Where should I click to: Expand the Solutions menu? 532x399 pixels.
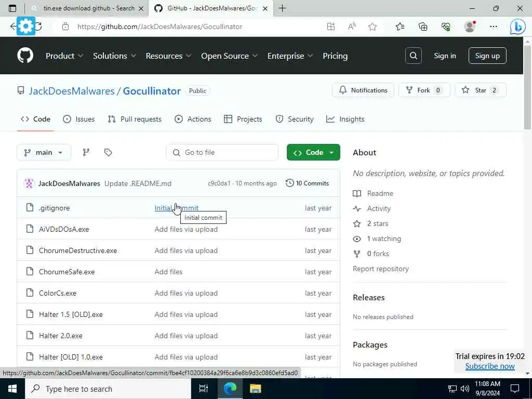[114, 56]
